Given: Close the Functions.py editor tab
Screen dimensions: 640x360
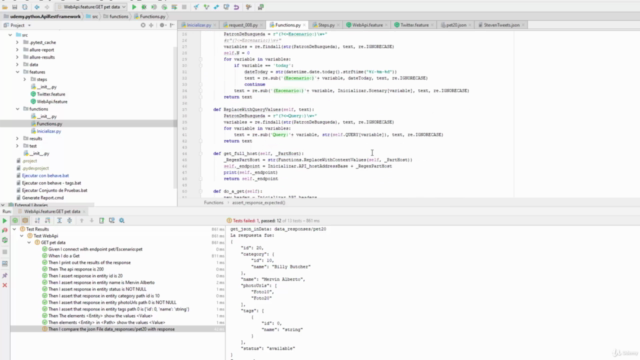Looking at the screenshot, I should (x=304, y=25).
